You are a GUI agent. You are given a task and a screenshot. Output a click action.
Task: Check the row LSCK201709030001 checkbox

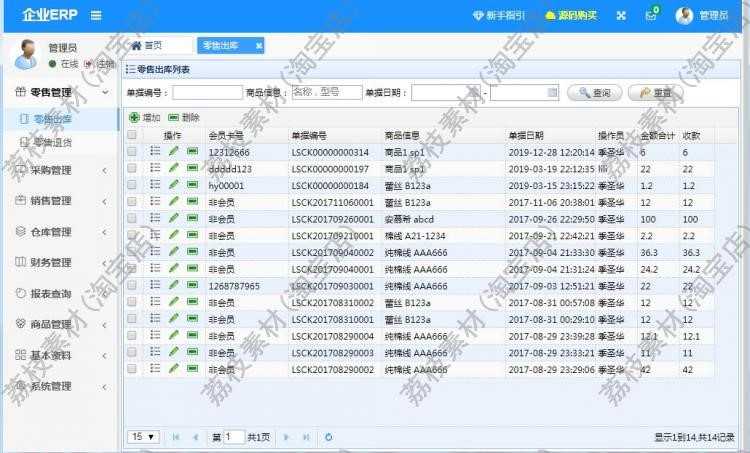click(x=132, y=286)
